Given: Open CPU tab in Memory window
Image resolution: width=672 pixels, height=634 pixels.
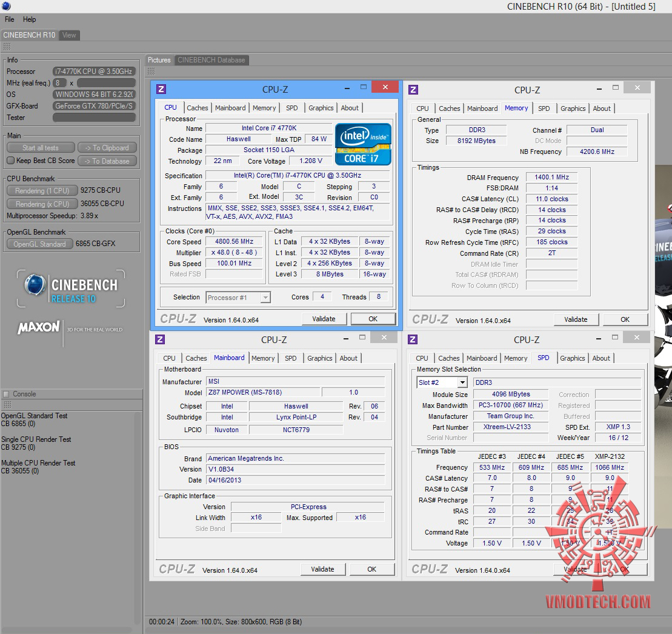Looking at the screenshot, I should tap(422, 108).
